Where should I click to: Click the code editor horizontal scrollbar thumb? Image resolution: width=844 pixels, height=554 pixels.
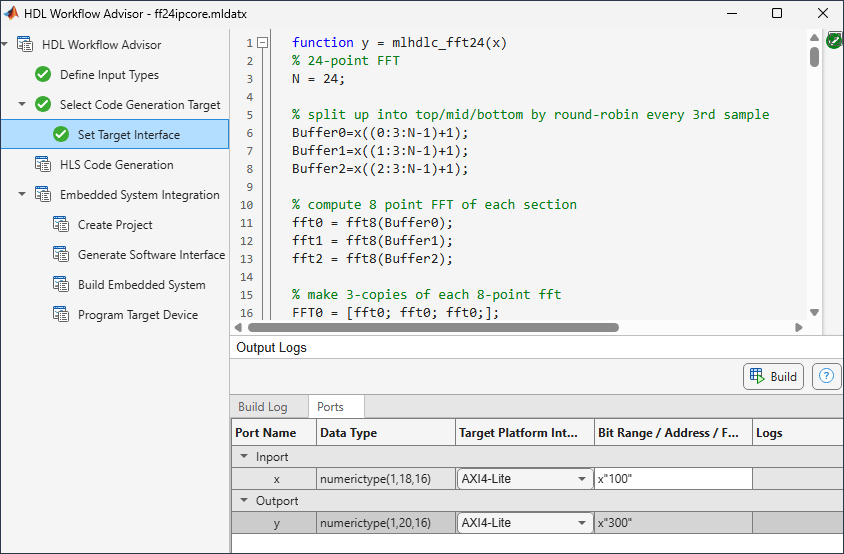(433, 327)
